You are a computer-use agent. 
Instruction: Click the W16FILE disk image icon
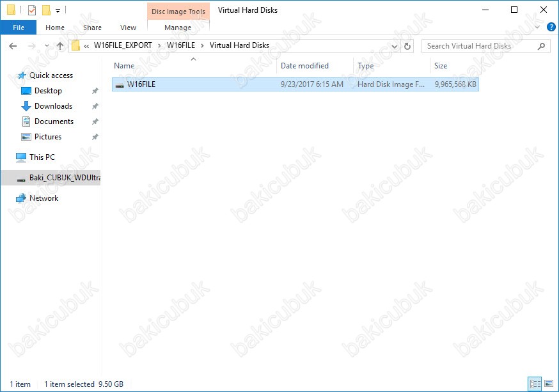tap(120, 85)
